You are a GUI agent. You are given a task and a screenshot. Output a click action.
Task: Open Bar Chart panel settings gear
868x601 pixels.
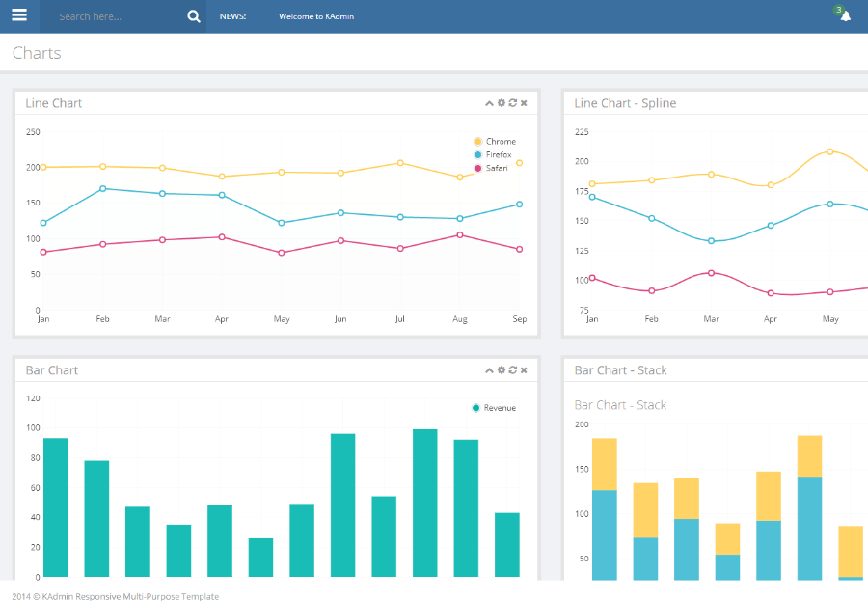click(502, 370)
